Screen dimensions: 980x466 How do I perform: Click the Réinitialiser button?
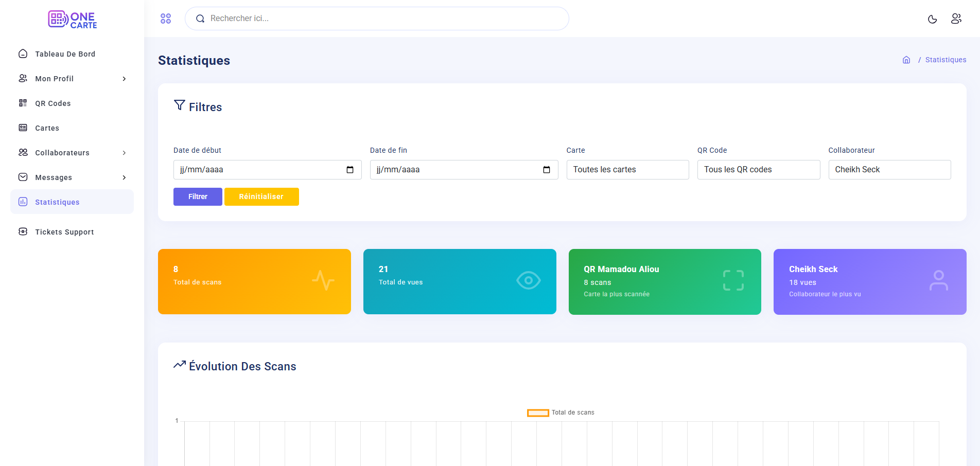261,196
